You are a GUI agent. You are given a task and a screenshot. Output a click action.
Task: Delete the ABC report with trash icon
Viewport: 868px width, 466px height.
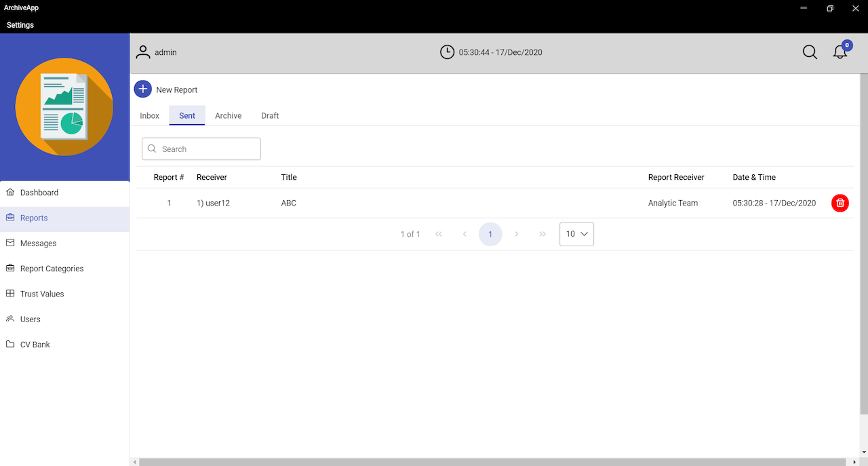point(840,203)
